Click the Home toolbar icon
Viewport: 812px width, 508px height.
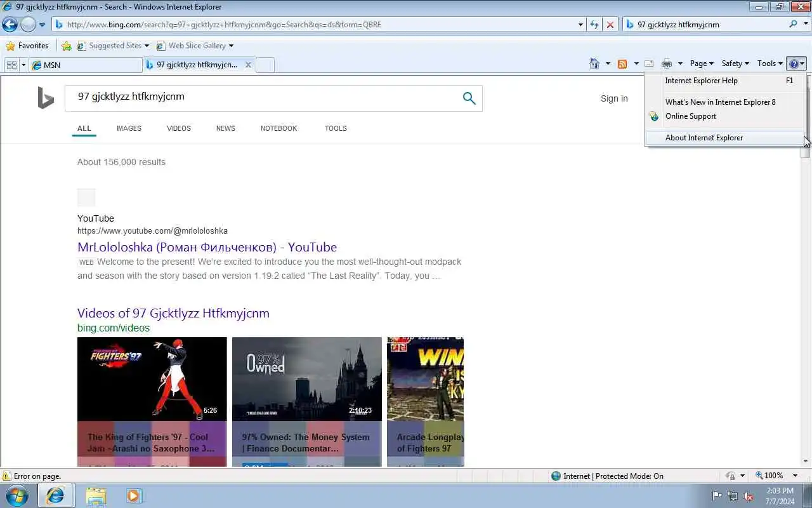594,63
